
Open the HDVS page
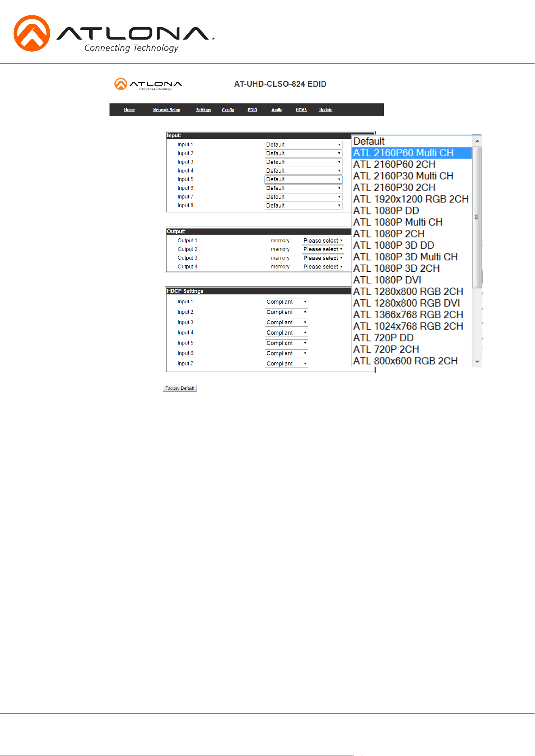pyautogui.click(x=301, y=110)
